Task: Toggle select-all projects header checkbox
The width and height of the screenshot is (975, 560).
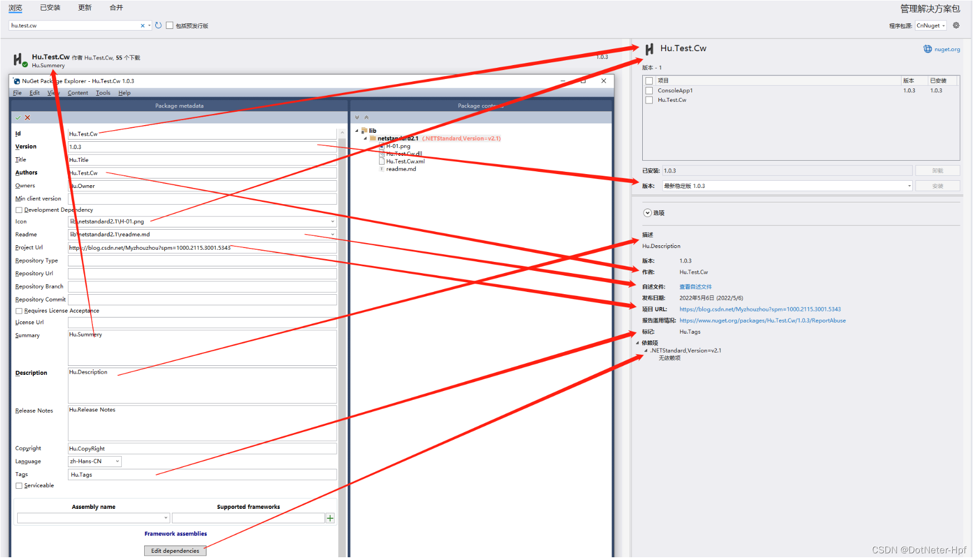Action: click(x=649, y=81)
